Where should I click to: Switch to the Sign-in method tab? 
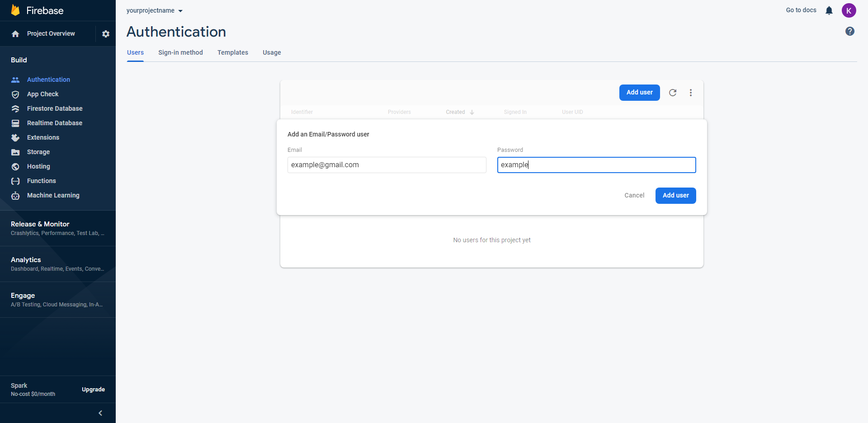point(180,52)
